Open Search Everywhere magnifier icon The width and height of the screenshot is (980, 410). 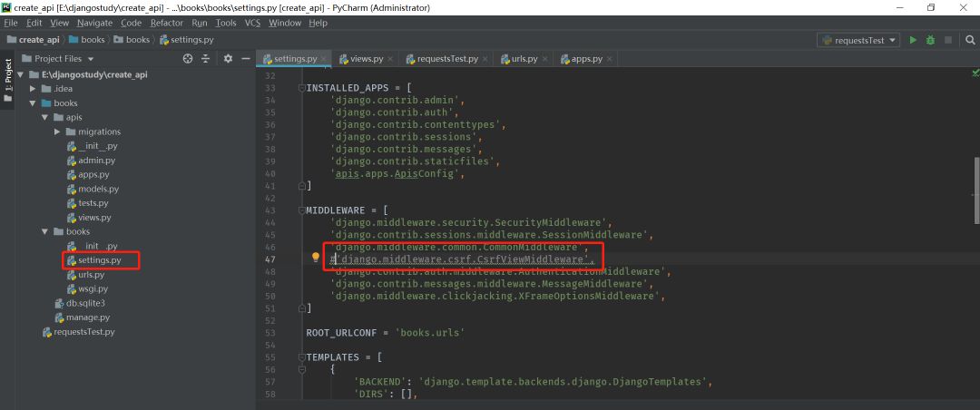pos(970,40)
